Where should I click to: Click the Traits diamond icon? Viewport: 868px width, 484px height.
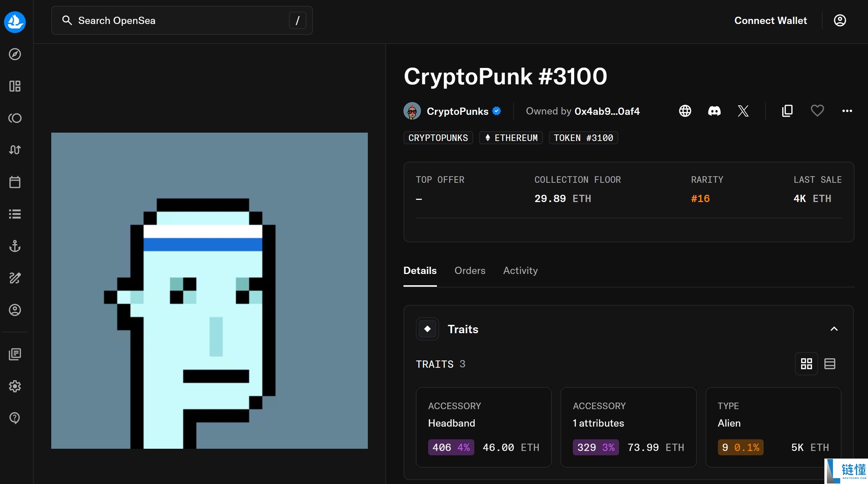427,329
